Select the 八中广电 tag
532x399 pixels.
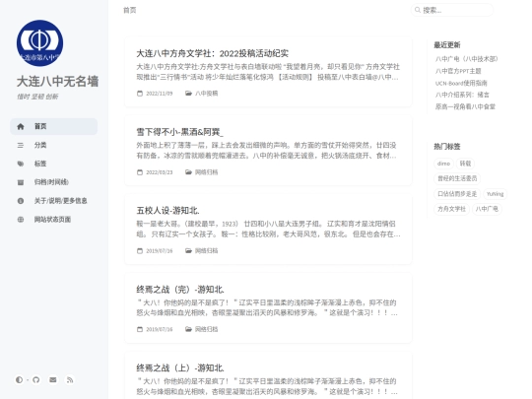pos(487,209)
